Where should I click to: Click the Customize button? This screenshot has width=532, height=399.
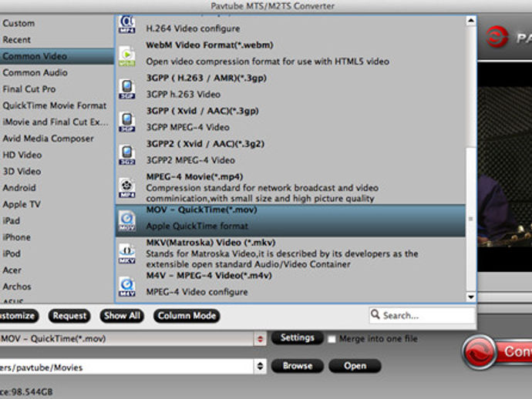click(19, 316)
